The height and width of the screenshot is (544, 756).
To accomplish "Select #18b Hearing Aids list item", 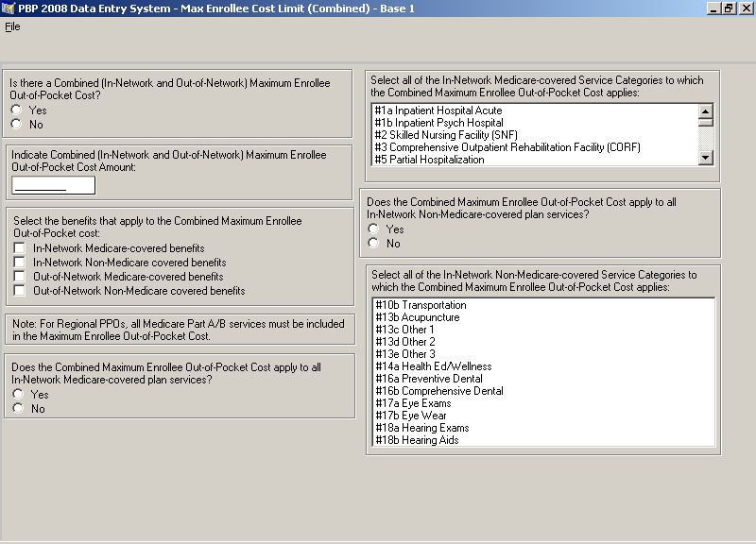I will (x=544, y=440).
